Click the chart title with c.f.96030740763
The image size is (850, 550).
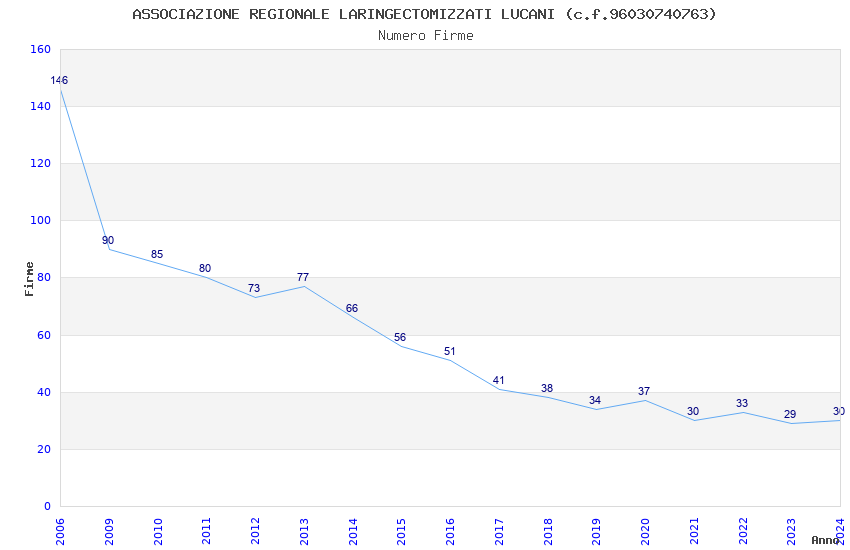[424, 14]
